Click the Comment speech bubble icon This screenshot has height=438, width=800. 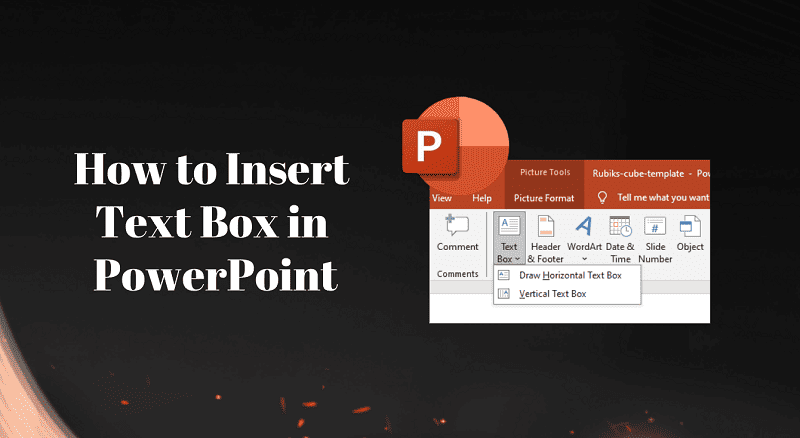pos(457,225)
